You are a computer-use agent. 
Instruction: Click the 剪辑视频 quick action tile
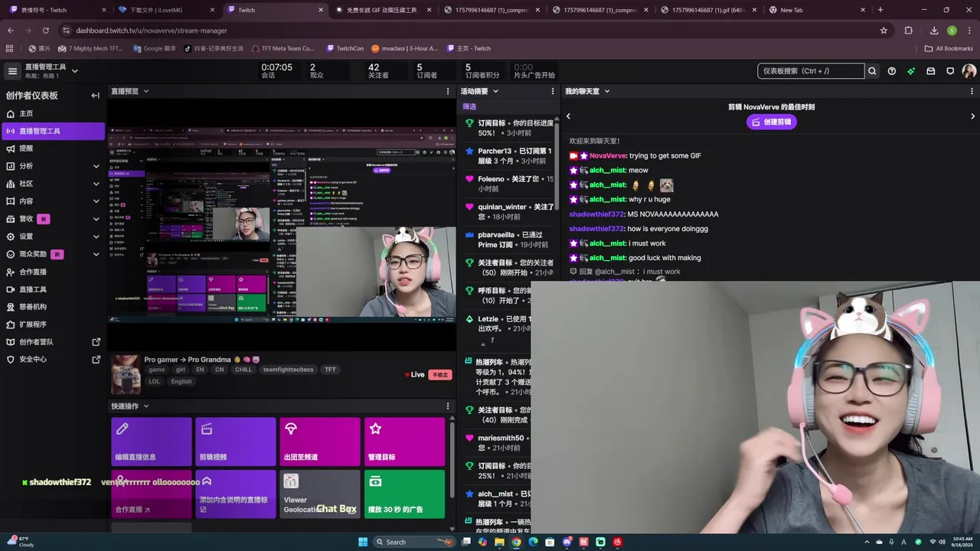236,442
